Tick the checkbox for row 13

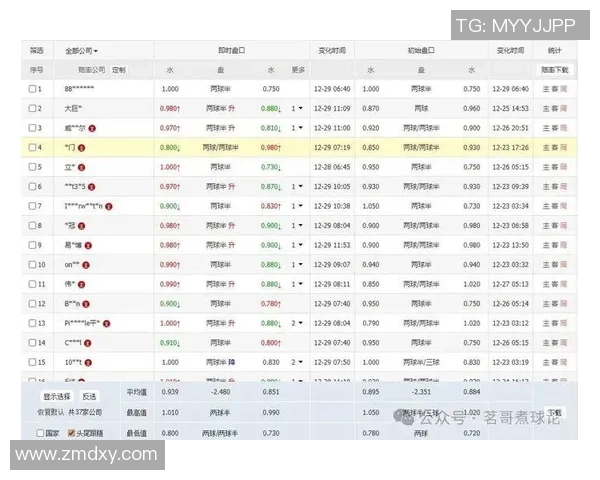tap(33, 323)
